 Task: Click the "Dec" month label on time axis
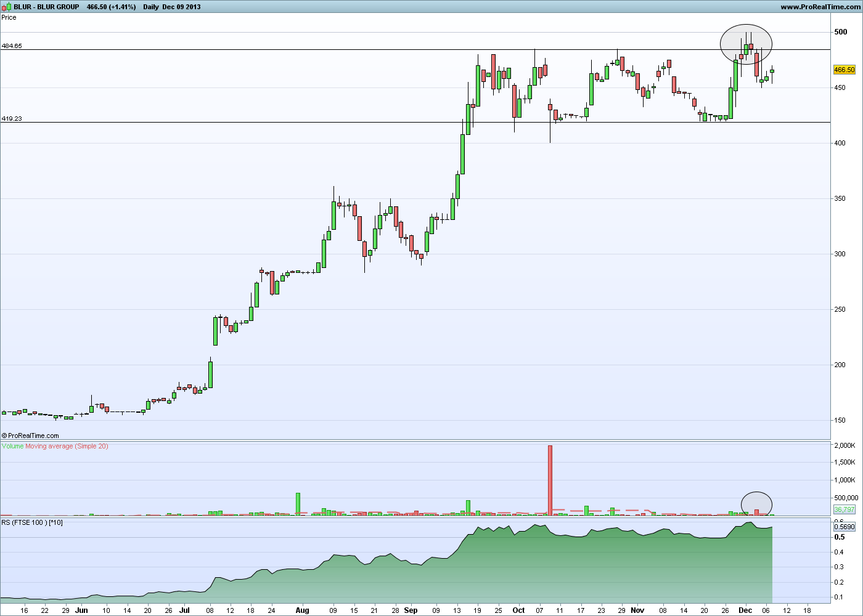pyautogui.click(x=745, y=610)
